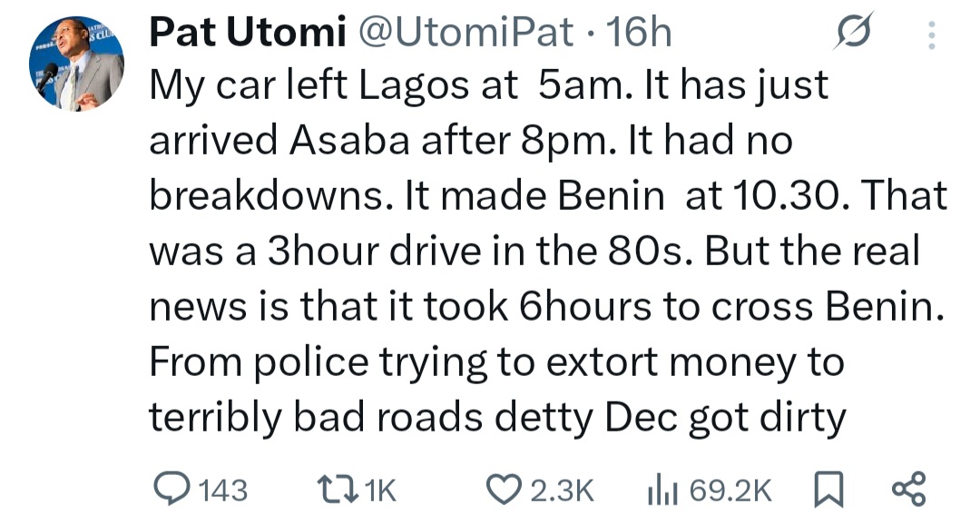Open the three-dot more options menu

[x=929, y=34]
